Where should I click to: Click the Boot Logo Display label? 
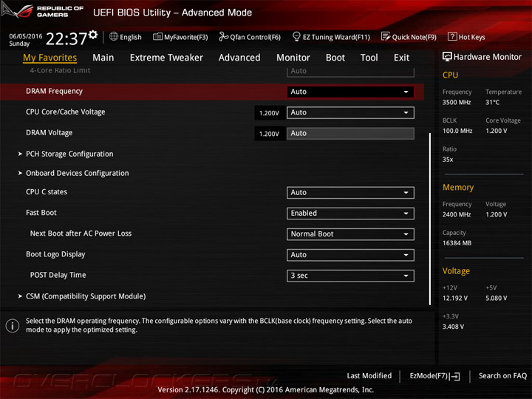55,254
